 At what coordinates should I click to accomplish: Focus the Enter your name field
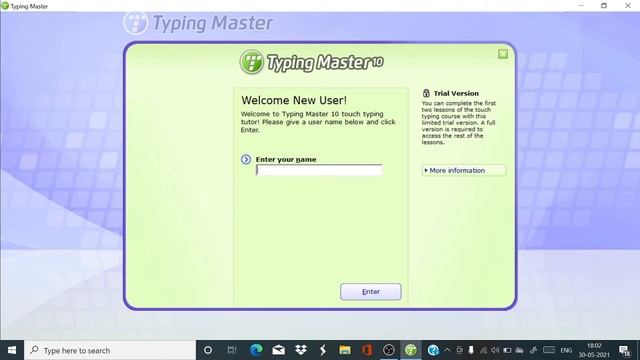tap(319, 170)
